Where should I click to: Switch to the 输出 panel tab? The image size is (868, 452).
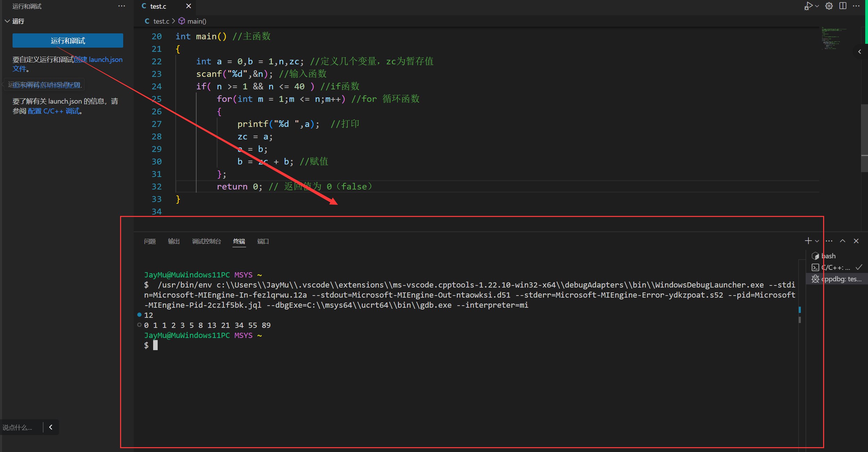[174, 241]
